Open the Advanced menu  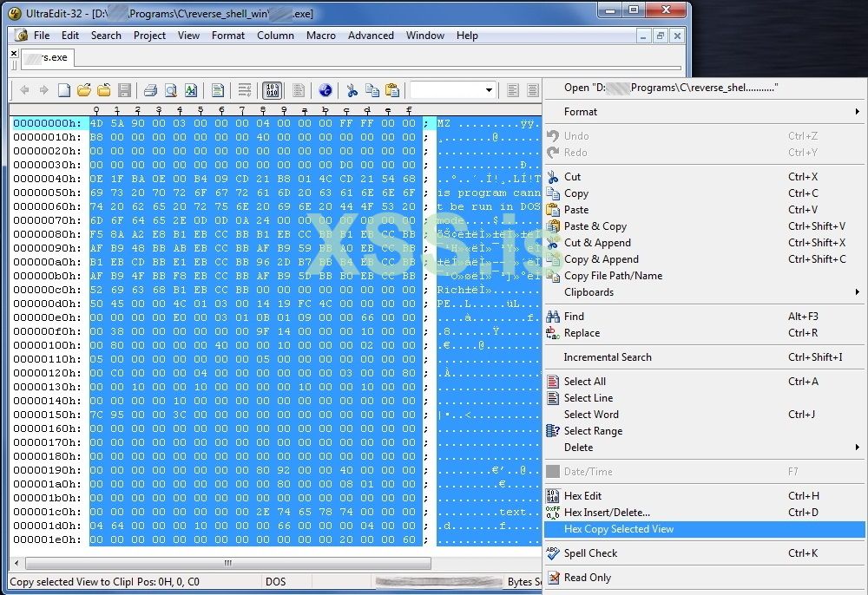click(x=371, y=36)
